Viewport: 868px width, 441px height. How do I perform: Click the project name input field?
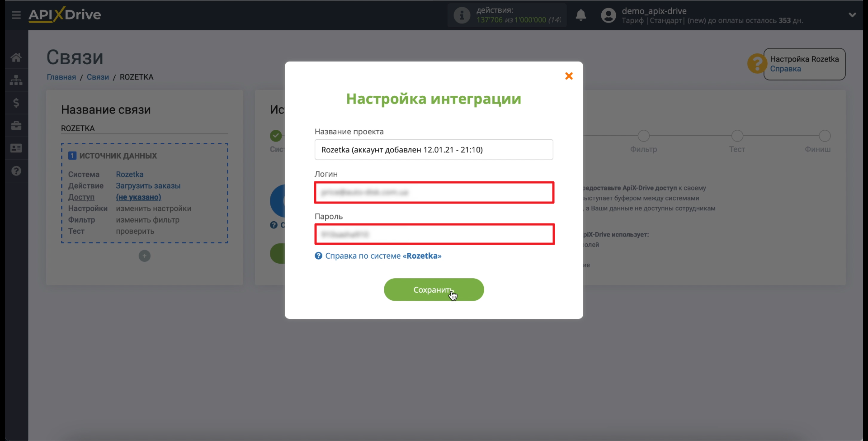[x=434, y=150]
